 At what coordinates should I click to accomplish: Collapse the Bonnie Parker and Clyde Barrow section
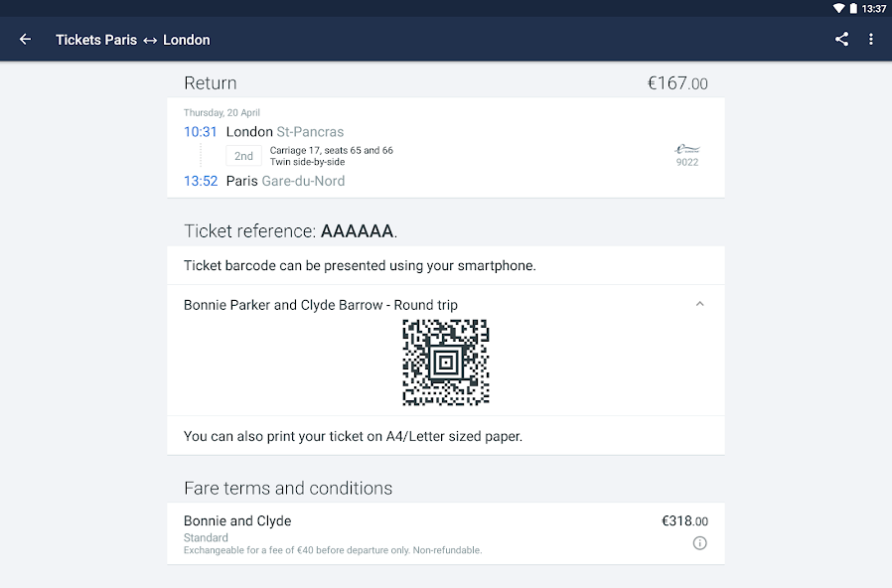coord(699,304)
